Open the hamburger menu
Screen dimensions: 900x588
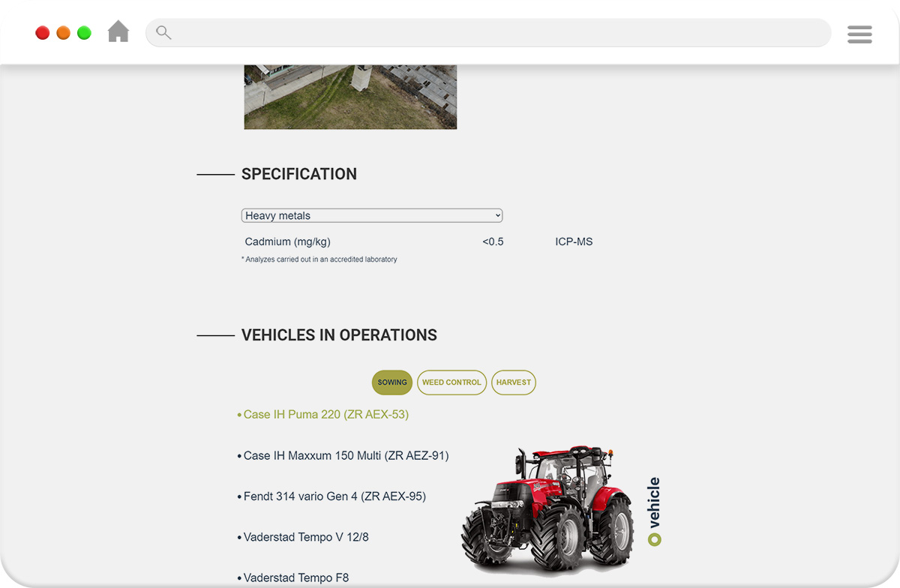pos(859,34)
